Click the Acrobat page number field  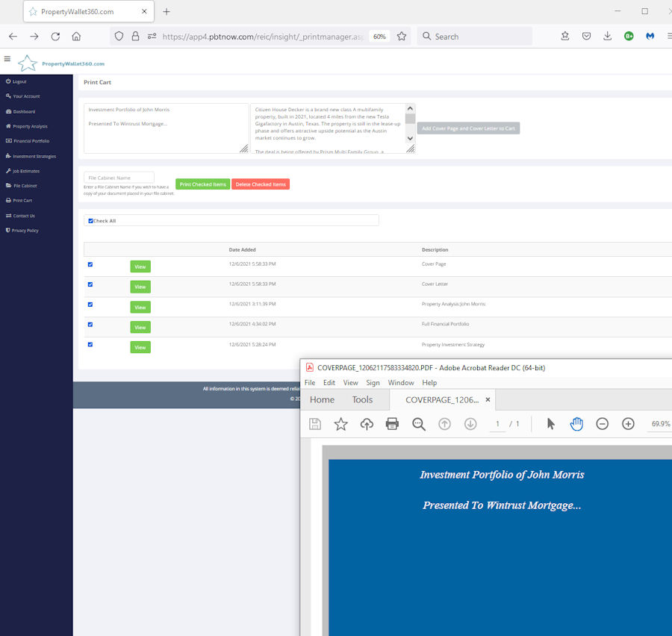[x=497, y=424]
